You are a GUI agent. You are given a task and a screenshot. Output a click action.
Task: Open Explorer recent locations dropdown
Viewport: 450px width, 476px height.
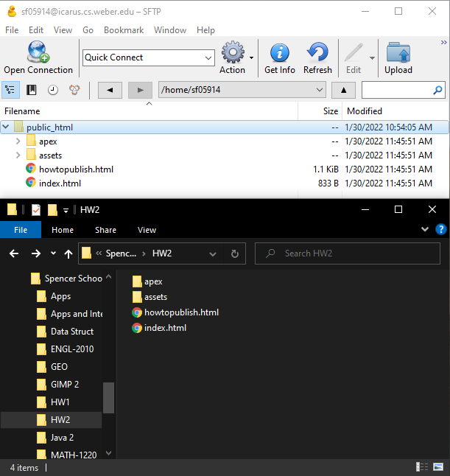54,253
